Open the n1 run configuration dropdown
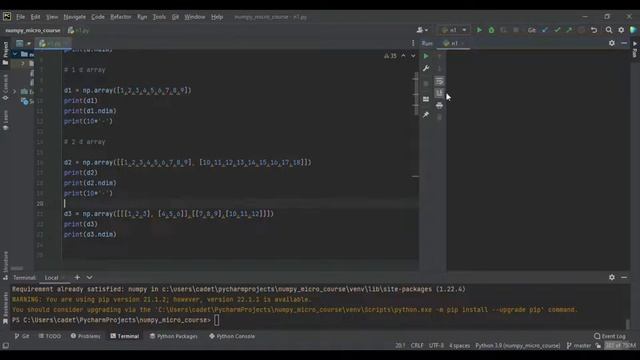 (x=454, y=30)
